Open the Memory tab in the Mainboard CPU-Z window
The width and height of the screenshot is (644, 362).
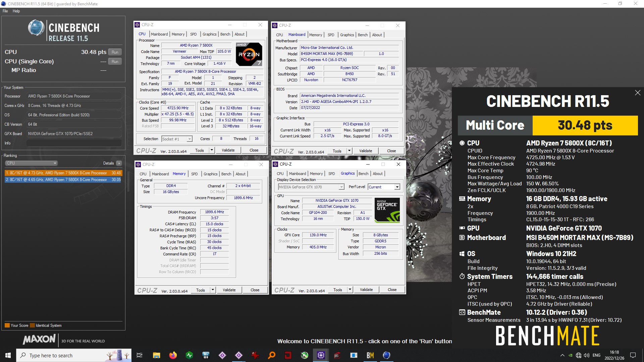(316, 35)
